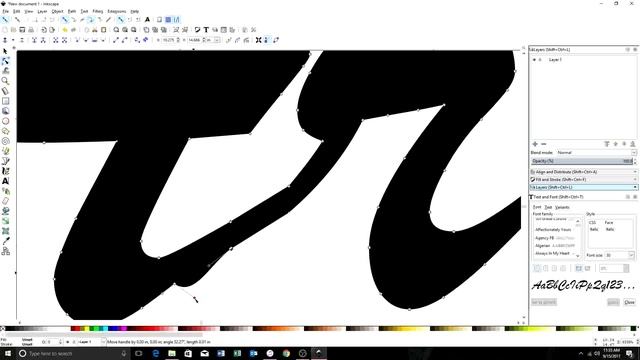The width and height of the screenshot is (640, 360).
Task: Open Text and Font dialog toolbar icon
Action: click(206, 30)
